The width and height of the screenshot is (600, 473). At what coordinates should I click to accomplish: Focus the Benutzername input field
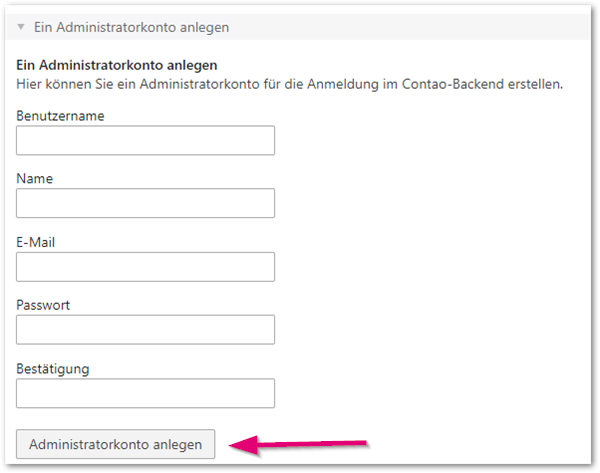[x=145, y=140]
